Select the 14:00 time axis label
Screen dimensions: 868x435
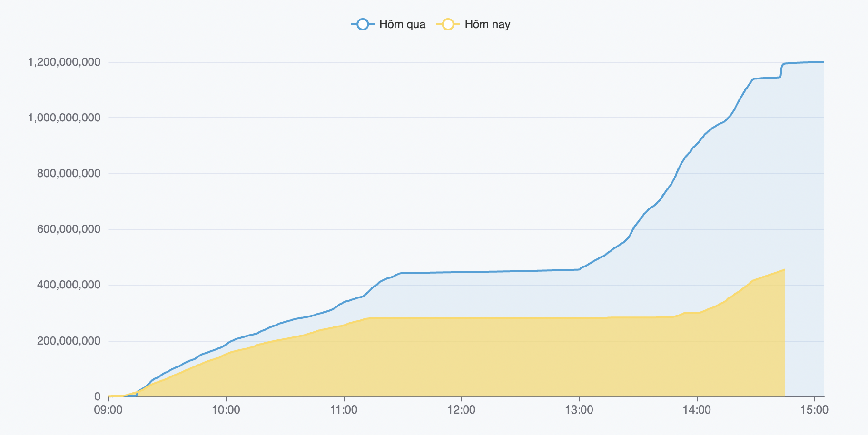pos(697,410)
